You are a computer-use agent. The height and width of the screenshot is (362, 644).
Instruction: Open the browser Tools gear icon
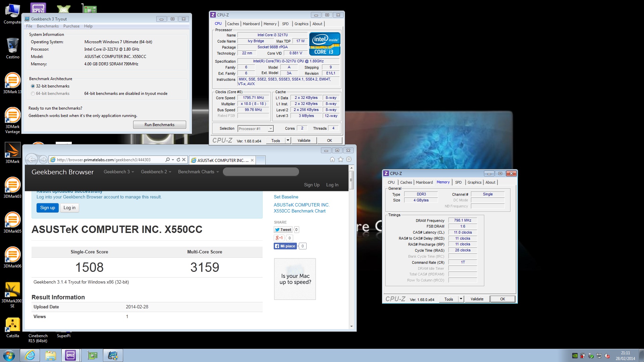349,160
